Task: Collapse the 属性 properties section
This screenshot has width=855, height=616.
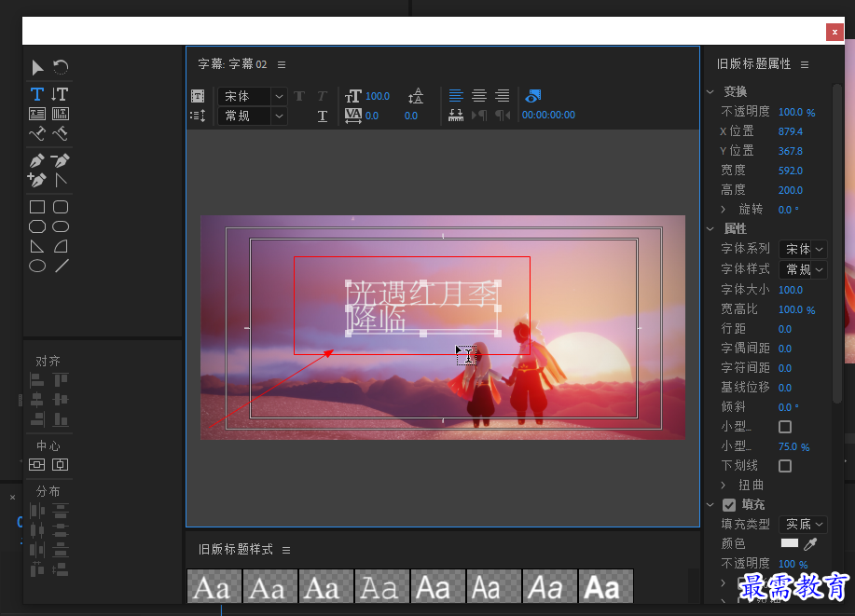Action: pyautogui.click(x=710, y=229)
